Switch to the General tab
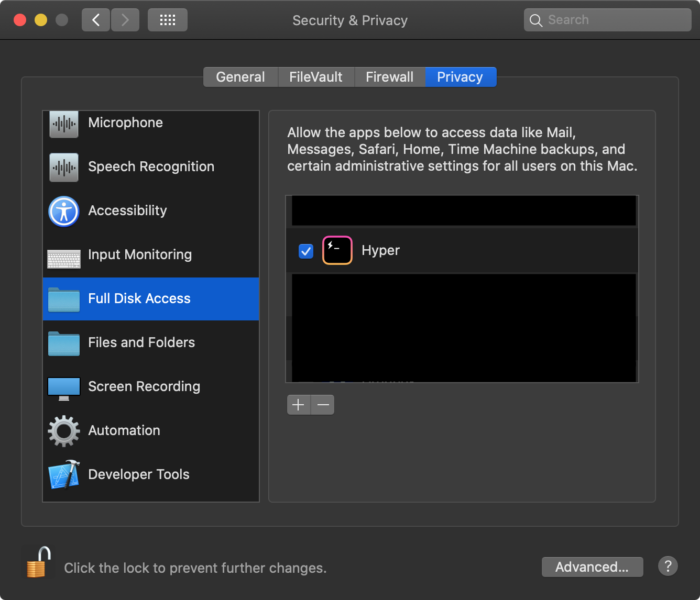The image size is (700, 600). (240, 76)
